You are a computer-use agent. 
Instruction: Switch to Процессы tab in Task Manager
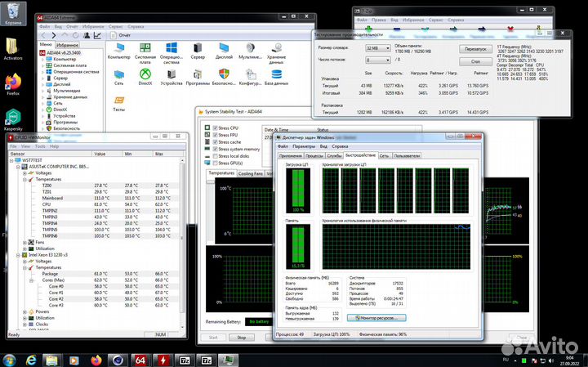pyautogui.click(x=314, y=156)
